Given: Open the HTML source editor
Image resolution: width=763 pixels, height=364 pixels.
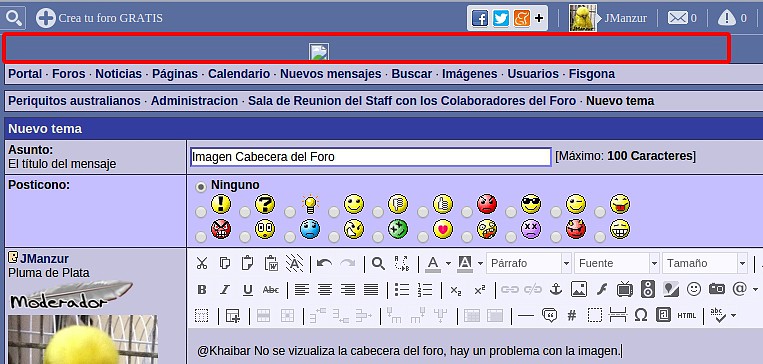Looking at the screenshot, I should coord(687,315).
